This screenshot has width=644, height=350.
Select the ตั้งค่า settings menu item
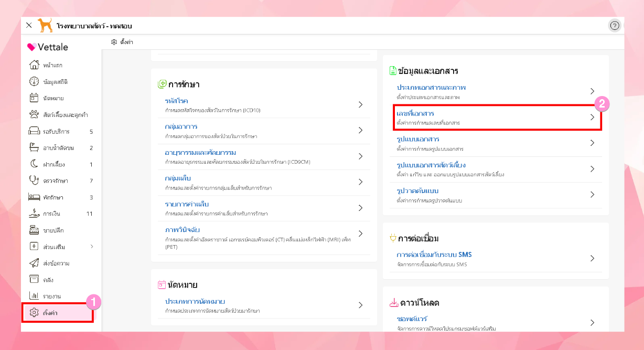(x=51, y=313)
